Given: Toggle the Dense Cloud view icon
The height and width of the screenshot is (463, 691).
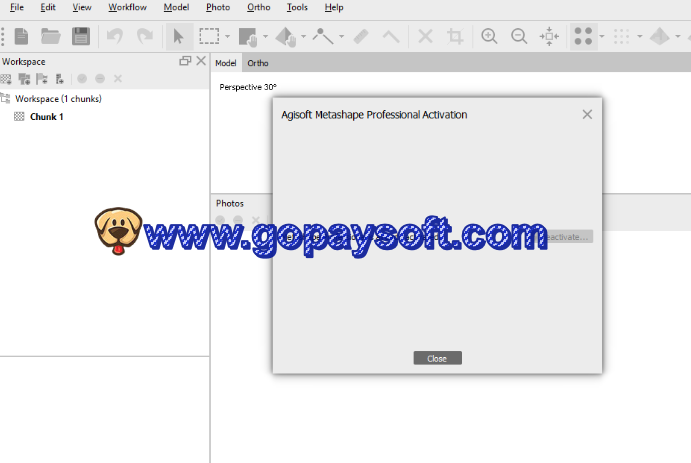Looking at the screenshot, I should (621, 37).
